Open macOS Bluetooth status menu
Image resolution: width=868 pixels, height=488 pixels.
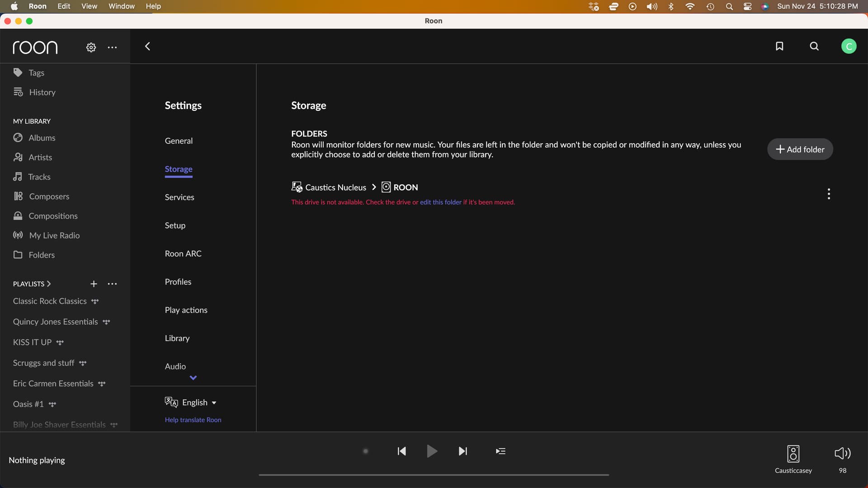[x=671, y=6]
